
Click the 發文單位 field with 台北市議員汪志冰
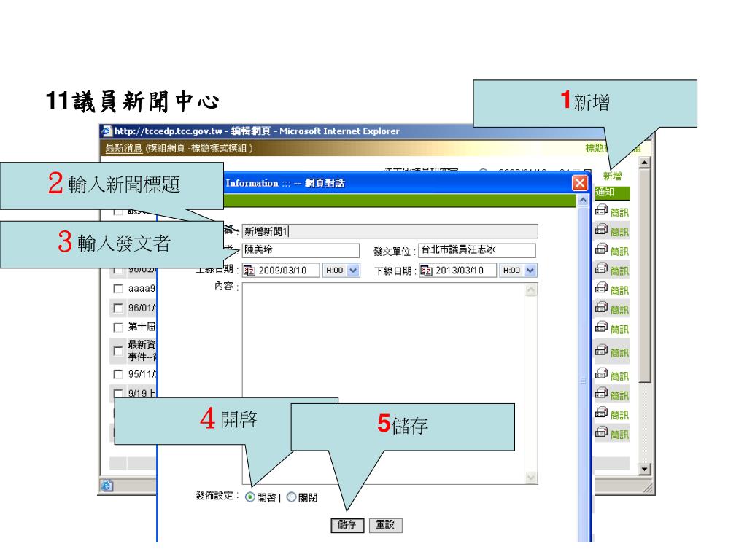477,251
